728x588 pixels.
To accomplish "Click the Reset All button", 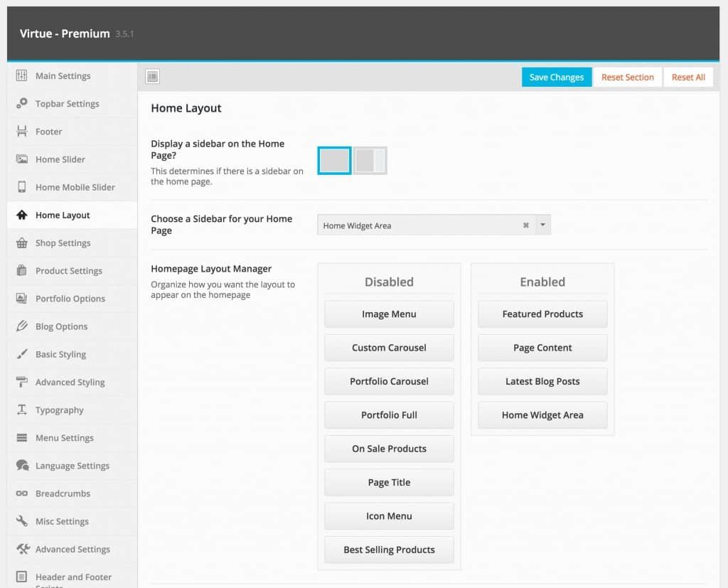I will tap(688, 77).
